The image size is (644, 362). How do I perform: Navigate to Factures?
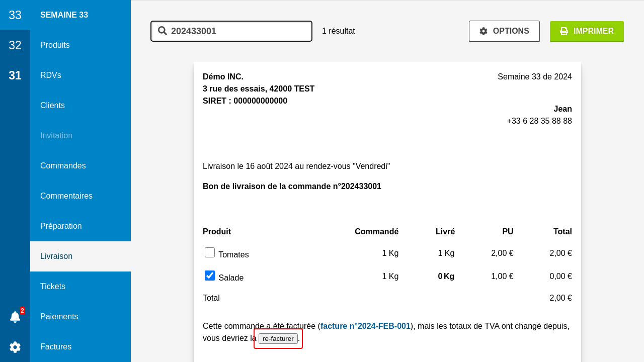[x=56, y=347]
